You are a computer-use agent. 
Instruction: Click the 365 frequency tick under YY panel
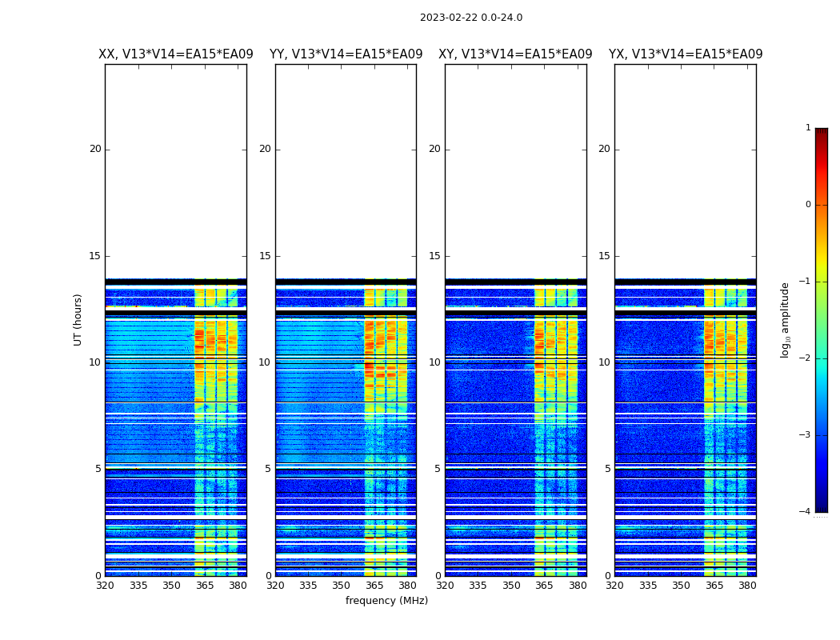tap(374, 586)
